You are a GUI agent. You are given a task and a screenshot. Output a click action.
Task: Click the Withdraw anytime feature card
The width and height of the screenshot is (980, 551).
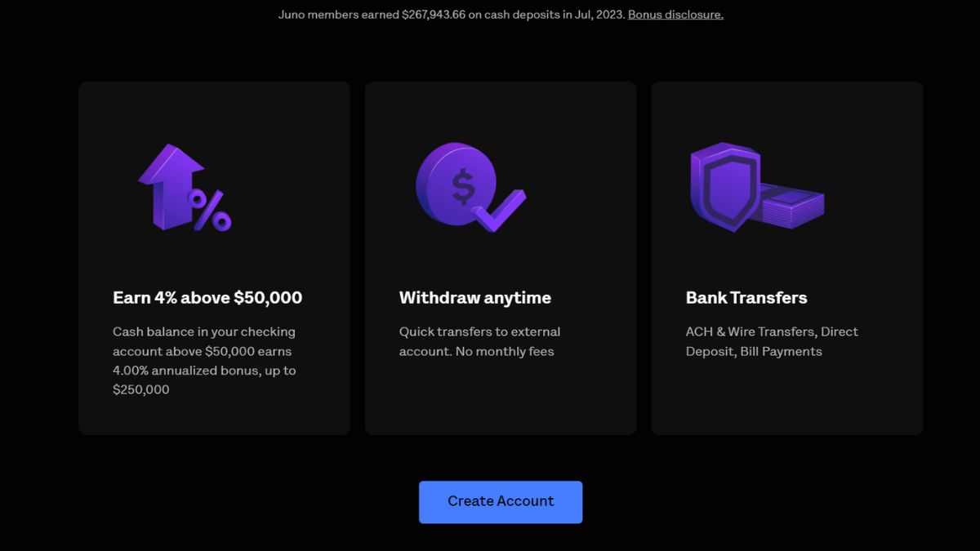pyautogui.click(x=501, y=257)
